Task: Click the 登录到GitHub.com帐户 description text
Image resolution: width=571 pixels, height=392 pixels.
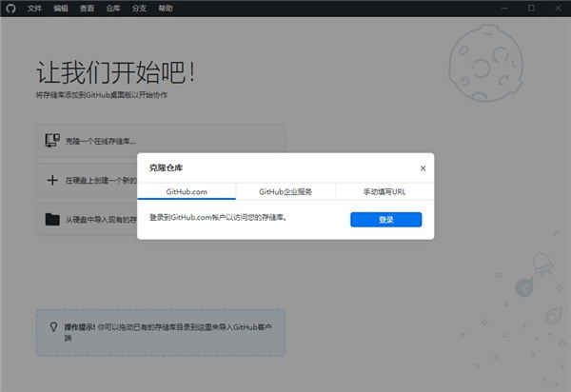Action: tap(219, 217)
